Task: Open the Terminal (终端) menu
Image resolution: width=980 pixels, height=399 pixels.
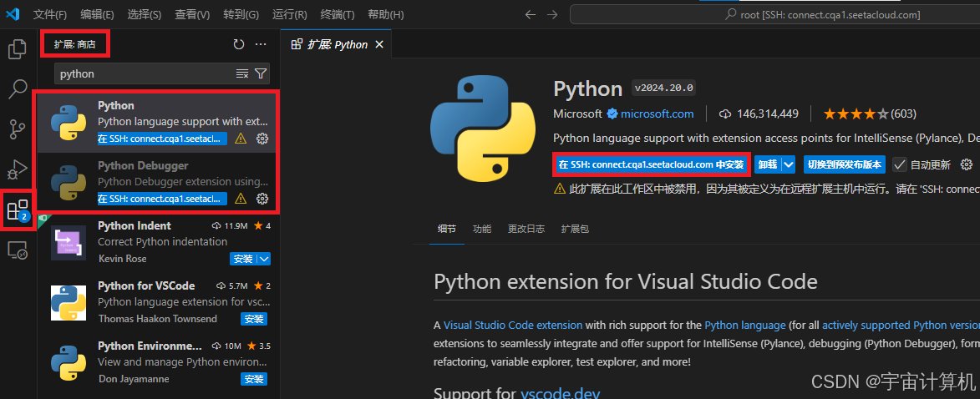Action: tap(338, 14)
